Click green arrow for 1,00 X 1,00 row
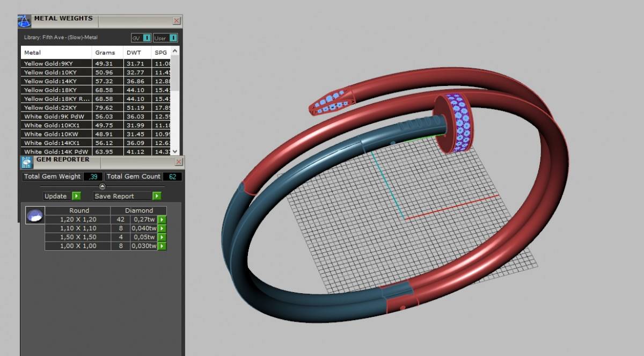644x356 pixels. click(x=162, y=246)
